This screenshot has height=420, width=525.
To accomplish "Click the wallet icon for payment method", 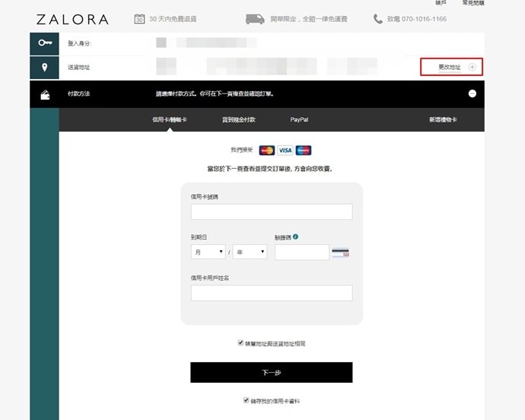I will click(44, 94).
